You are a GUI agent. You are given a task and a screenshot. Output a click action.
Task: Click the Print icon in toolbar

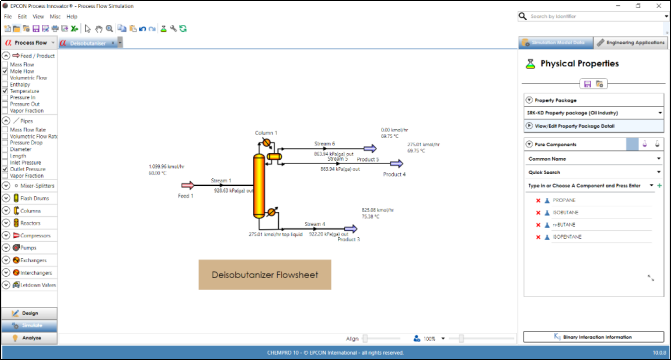(55, 29)
